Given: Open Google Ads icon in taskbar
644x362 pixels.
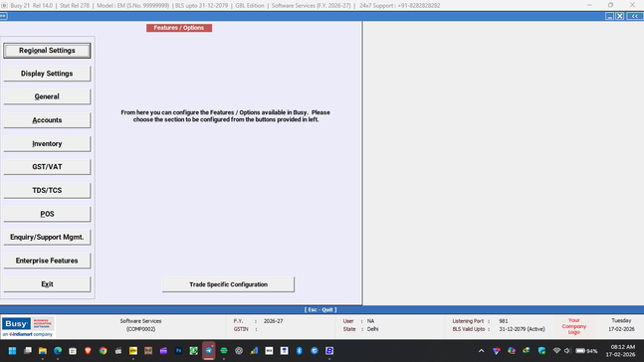Looking at the screenshot, I should coord(254,350).
